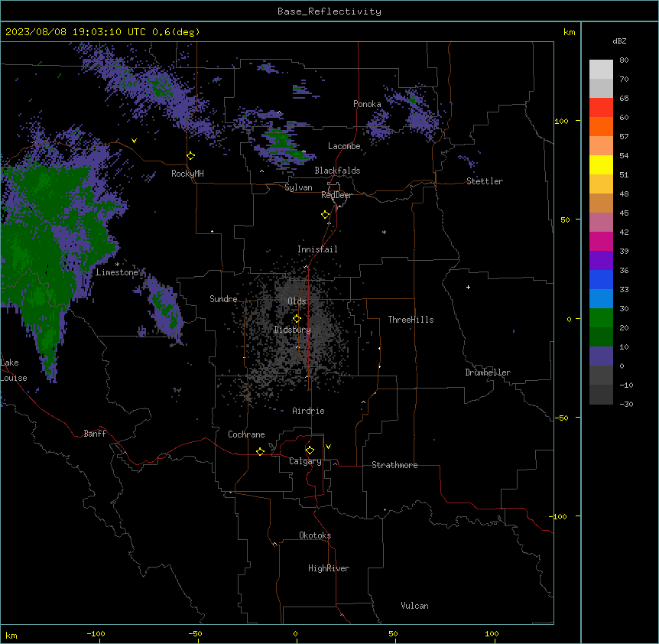Click the -100 tick on bottom axis
The width and height of the screenshot is (659, 644).
tap(96, 633)
